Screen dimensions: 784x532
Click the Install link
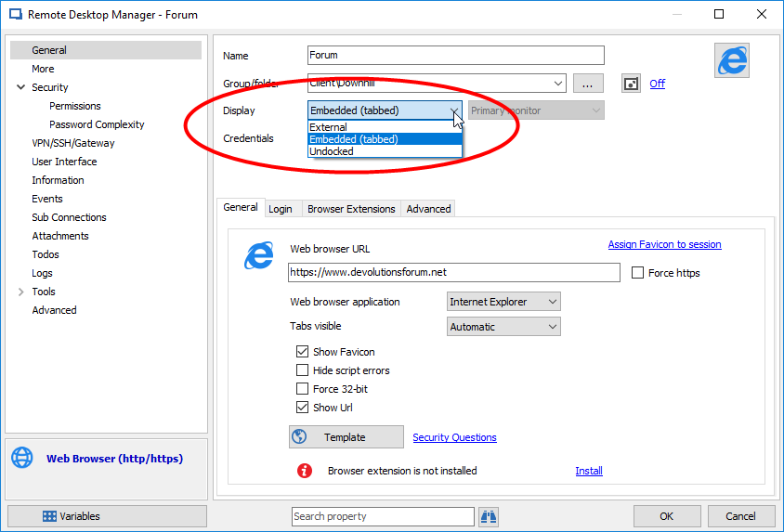tap(589, 471)
